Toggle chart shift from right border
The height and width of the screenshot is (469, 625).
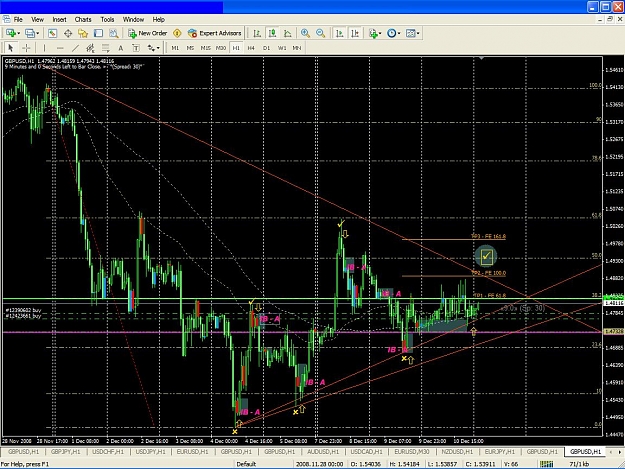click(x=355, y=33)
